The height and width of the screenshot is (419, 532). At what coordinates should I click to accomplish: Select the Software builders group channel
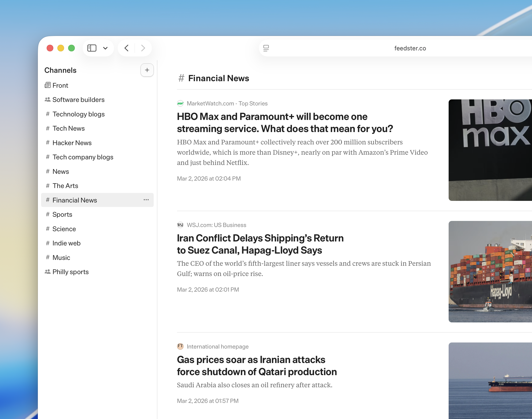tap(78, 100)
